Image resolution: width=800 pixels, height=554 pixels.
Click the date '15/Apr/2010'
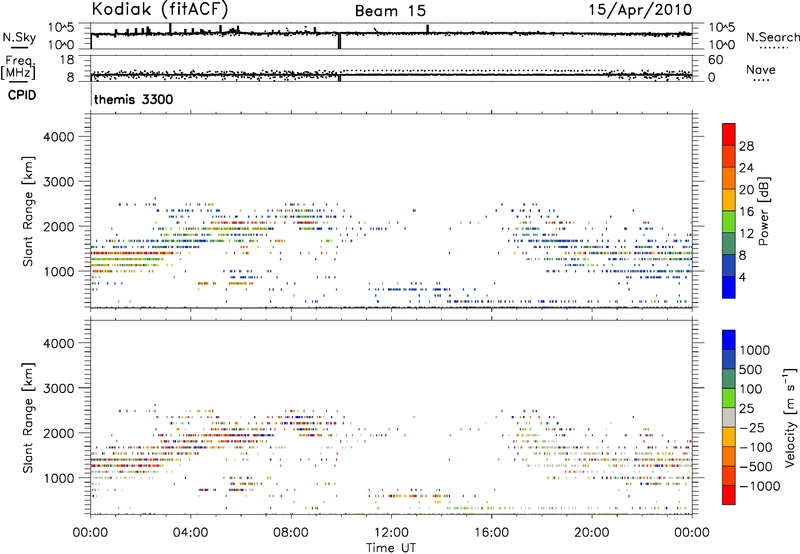(640, 10)
